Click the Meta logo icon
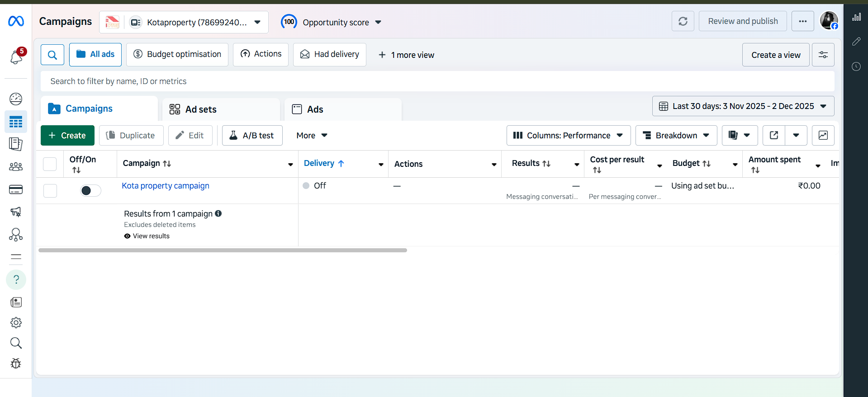The width and height of the screenshot is (868, 397). point(16,21)
